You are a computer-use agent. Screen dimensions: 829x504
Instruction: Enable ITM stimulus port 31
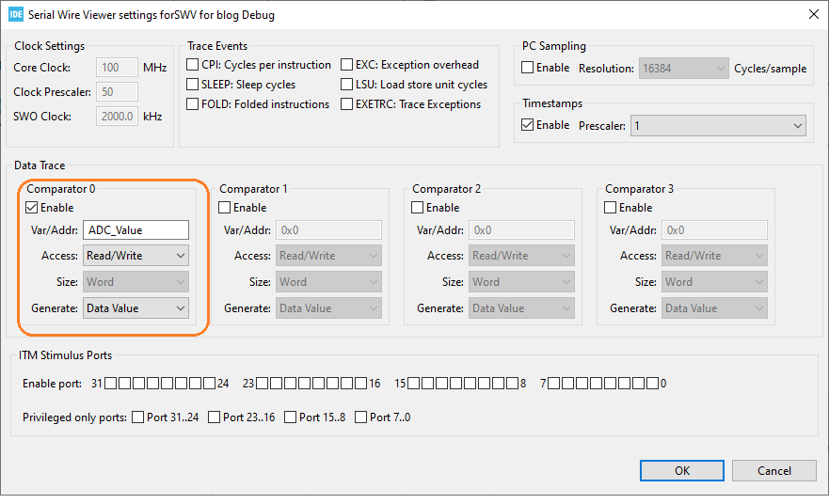[x=110, y=384]
